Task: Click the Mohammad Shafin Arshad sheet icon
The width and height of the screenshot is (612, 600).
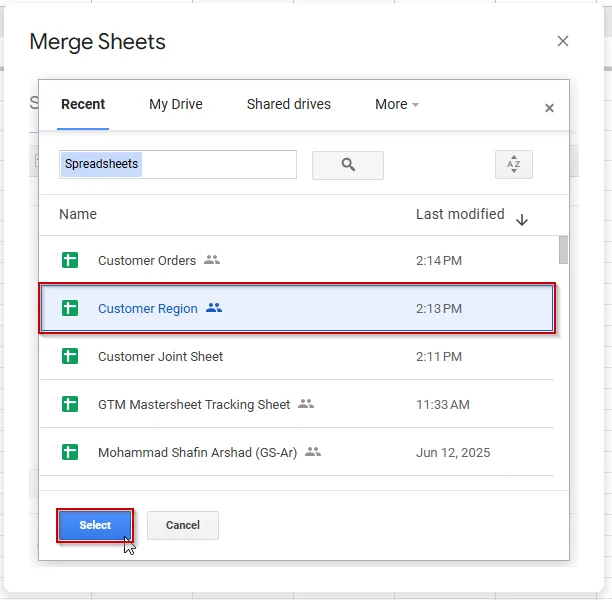Action: [70, 452]
